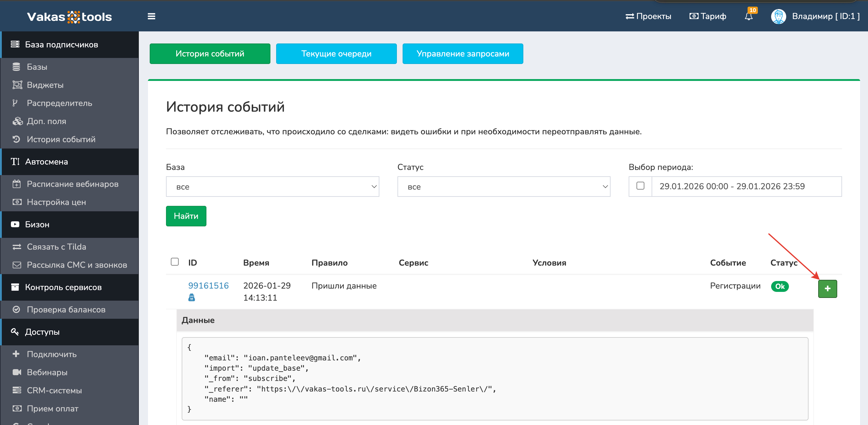Open the notifications bell icon
The height and width of the screenshot is (425, 868).
(x=748, y=16)
